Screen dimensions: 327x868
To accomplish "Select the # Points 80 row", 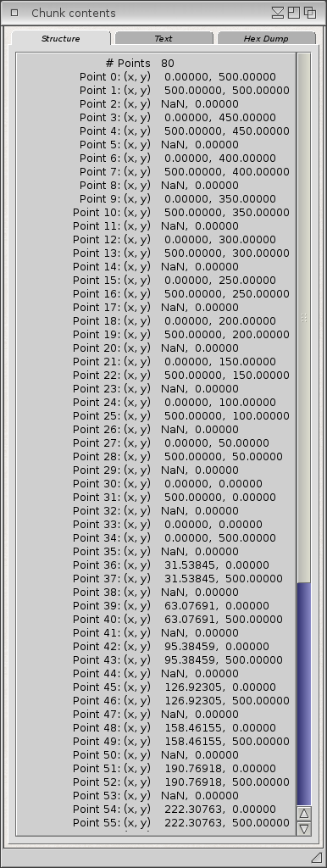I will pyautogui.click(x=140, y=64).
